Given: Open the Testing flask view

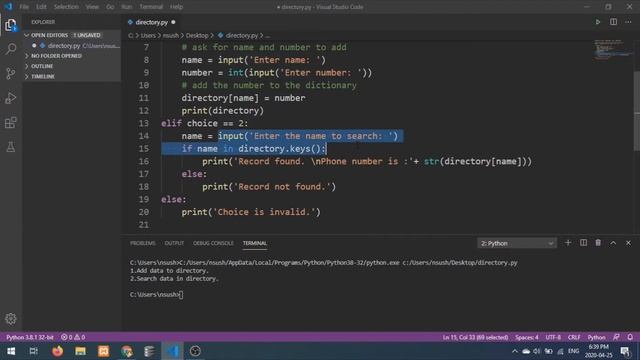Looking at the screenshot, I should click(x=11, y=147).
